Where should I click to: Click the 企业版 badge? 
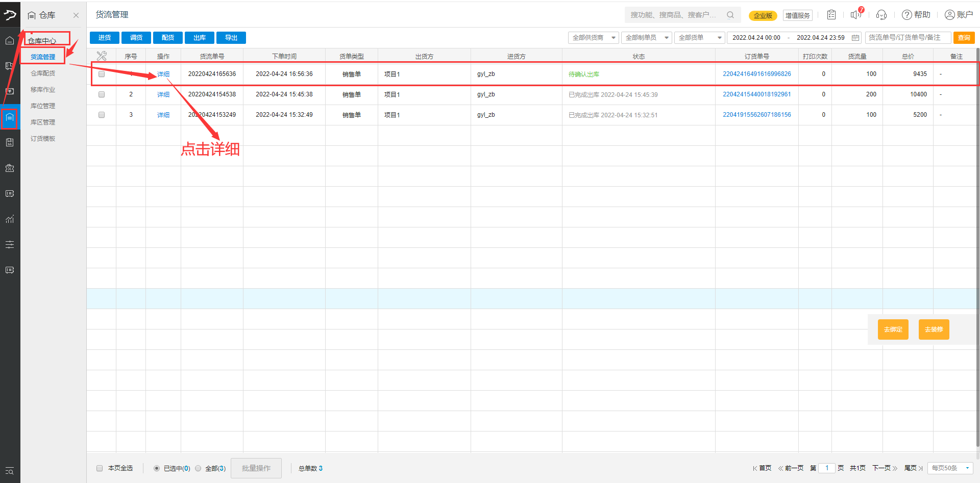[763, 16]
